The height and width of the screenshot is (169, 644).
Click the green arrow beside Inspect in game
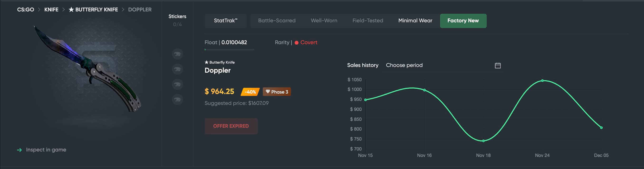pyautogui.click(x=19, y=150)
